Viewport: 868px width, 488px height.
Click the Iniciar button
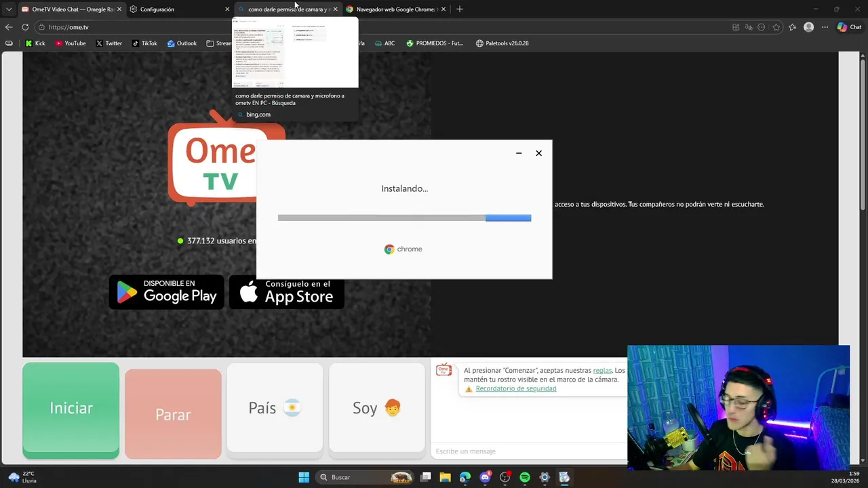click(x=71, y=409)
